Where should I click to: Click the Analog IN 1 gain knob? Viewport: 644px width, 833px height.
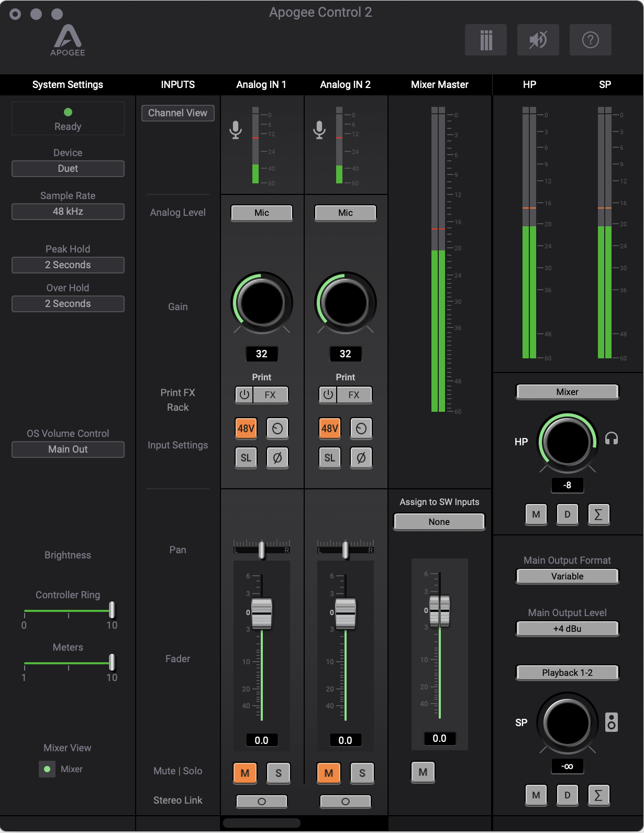pyautogui.click(x=262, y=303)
